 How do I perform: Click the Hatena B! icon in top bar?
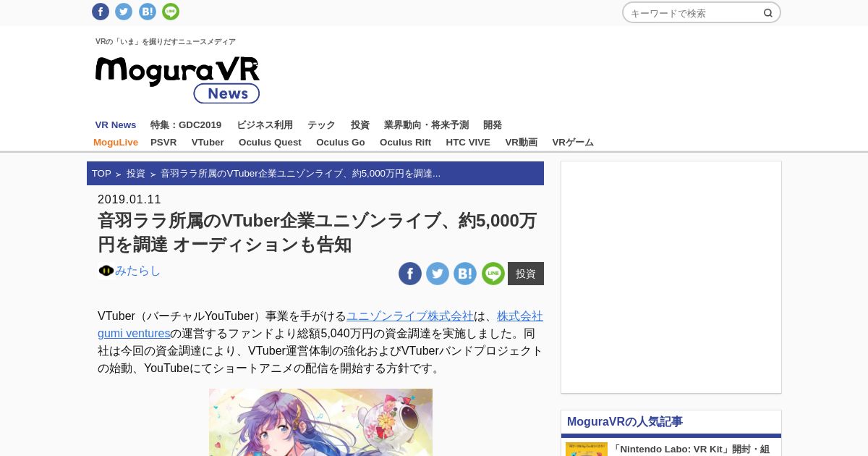[x=148, y=12]
